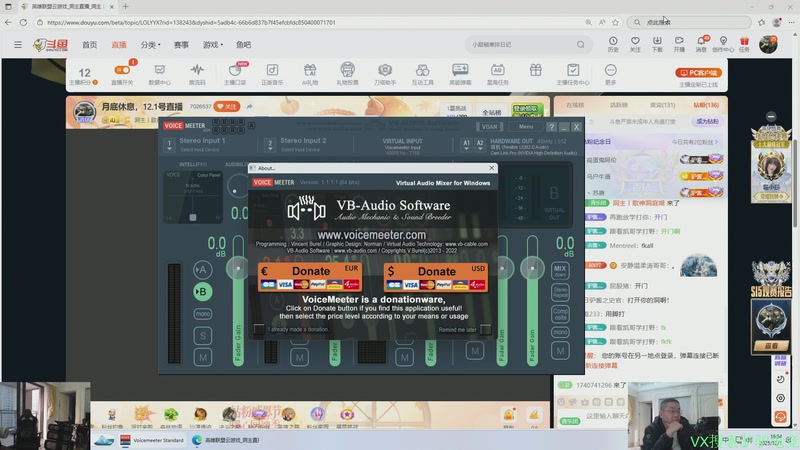Click the browser refresh icon
Viewport: 800px width, 450px height.
click(x=23, y=22)
